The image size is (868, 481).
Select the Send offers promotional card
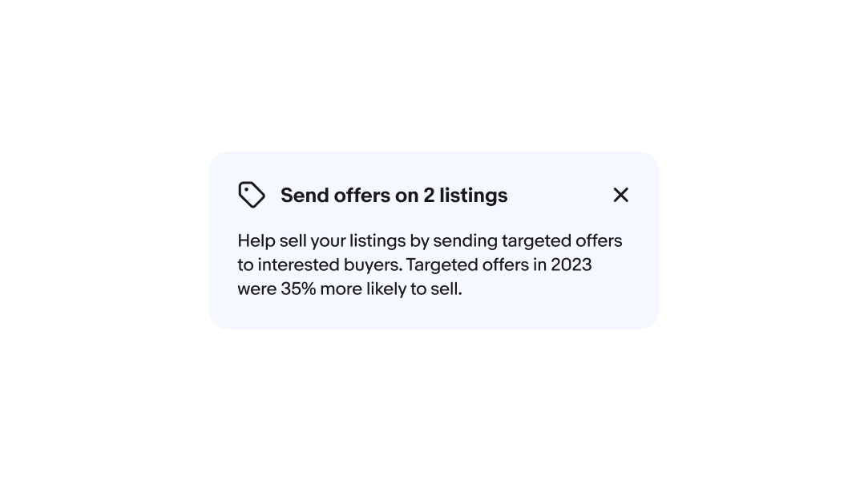[434, 240]
